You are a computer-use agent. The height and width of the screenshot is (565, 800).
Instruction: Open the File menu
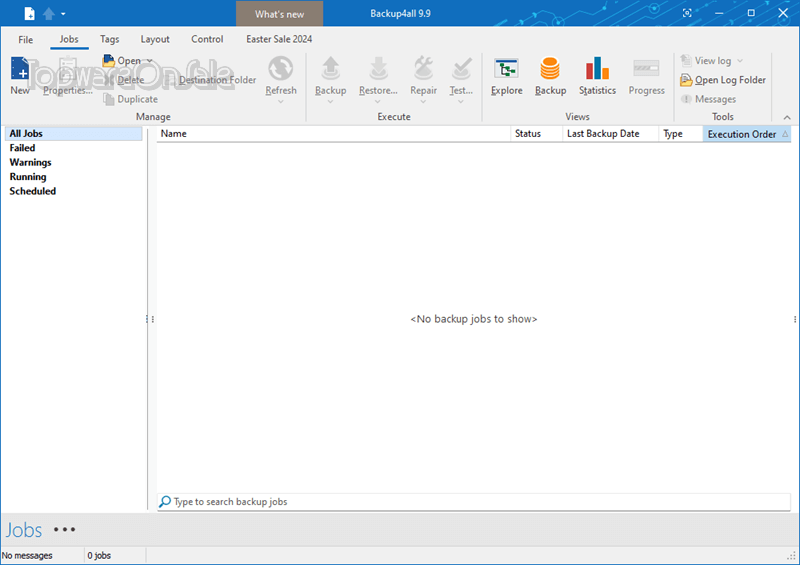(26, 39)
